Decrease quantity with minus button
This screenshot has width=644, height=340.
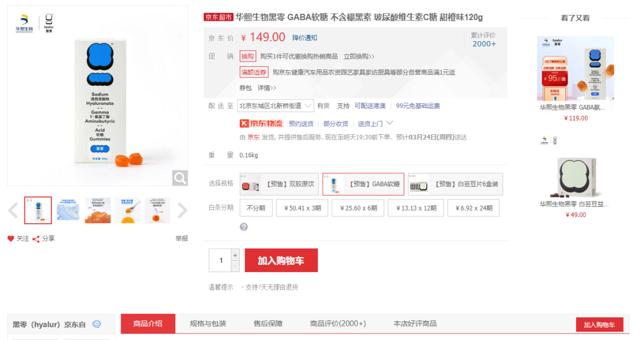tap(235, 267)
